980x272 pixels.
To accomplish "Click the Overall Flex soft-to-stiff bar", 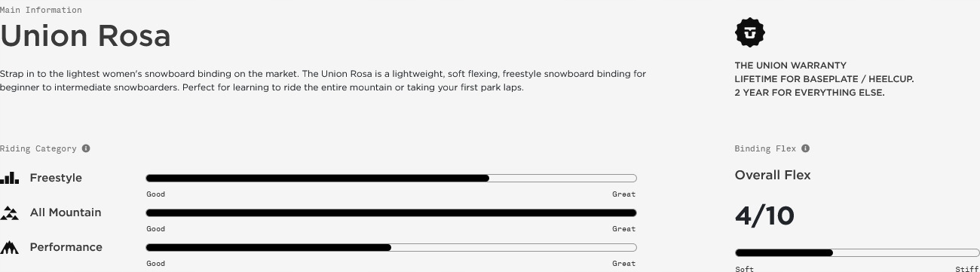I will click(x=857, y=253).
